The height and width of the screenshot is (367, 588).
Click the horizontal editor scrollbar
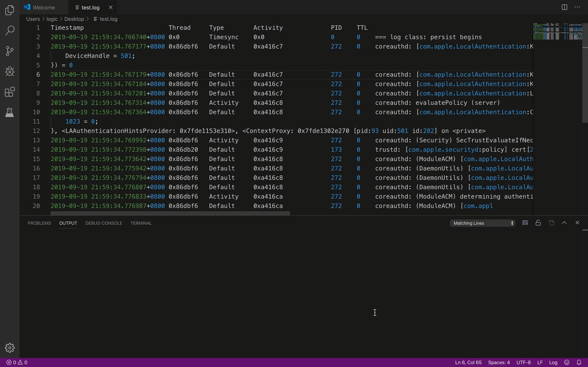click(x=170, y=213)
